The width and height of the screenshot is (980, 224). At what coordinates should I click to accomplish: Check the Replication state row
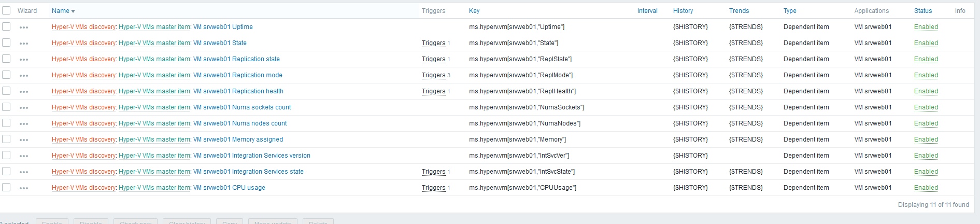tap(6, 59)
